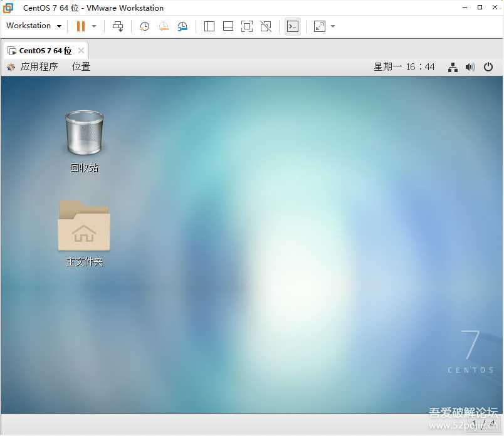The height and width of the screenshot is (436, 504).
Task: Click the 1 / 4 workspace indicator
Action: coord(483,423)
